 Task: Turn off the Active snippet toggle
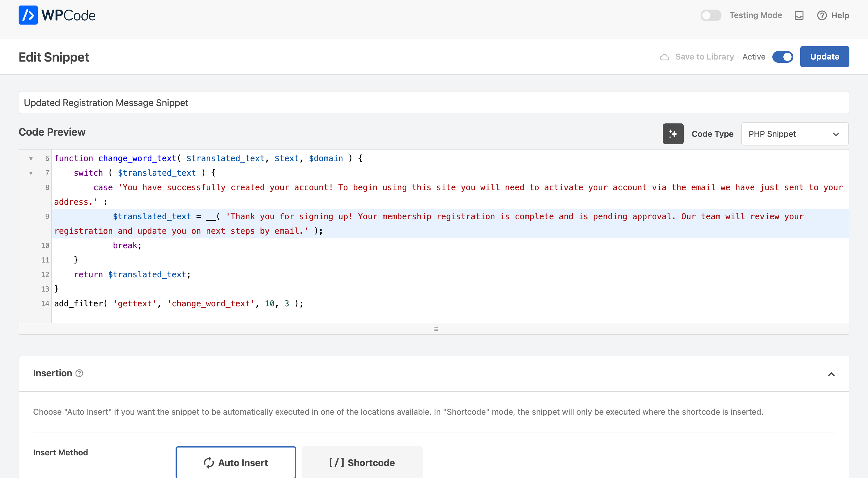point(783,57)
